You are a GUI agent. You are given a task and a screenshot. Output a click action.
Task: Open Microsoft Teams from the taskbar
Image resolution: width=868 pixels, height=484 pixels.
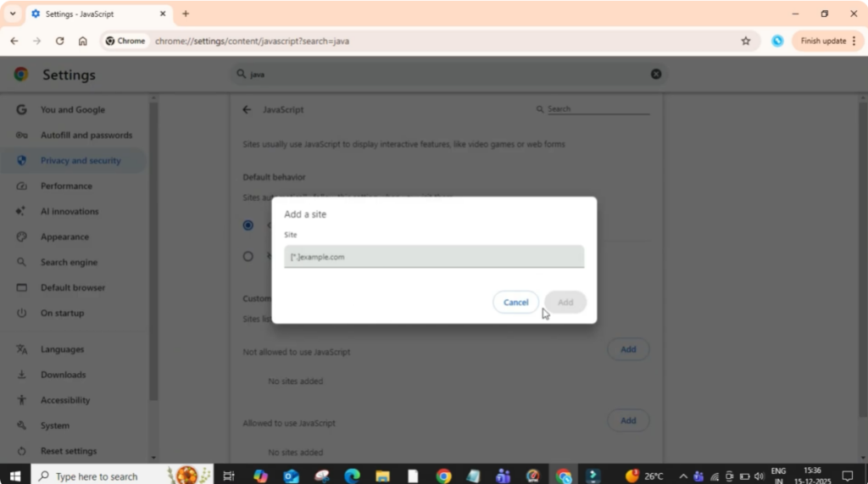(504, 476)
